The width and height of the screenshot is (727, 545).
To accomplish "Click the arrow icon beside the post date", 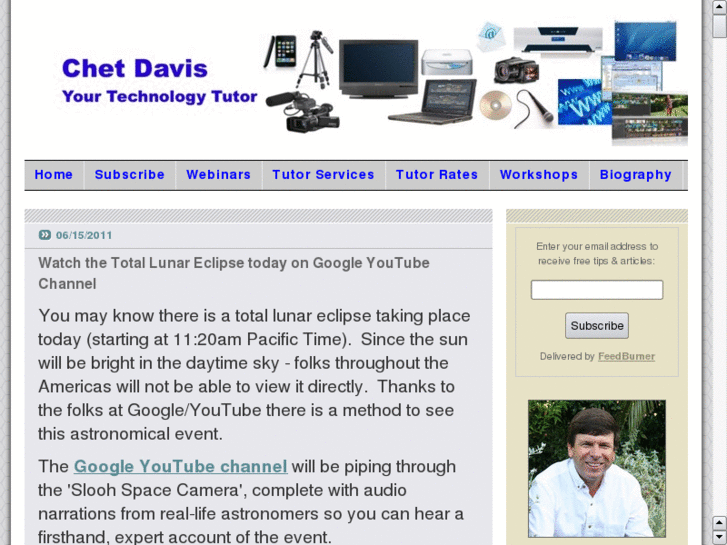I will [45, 235].
